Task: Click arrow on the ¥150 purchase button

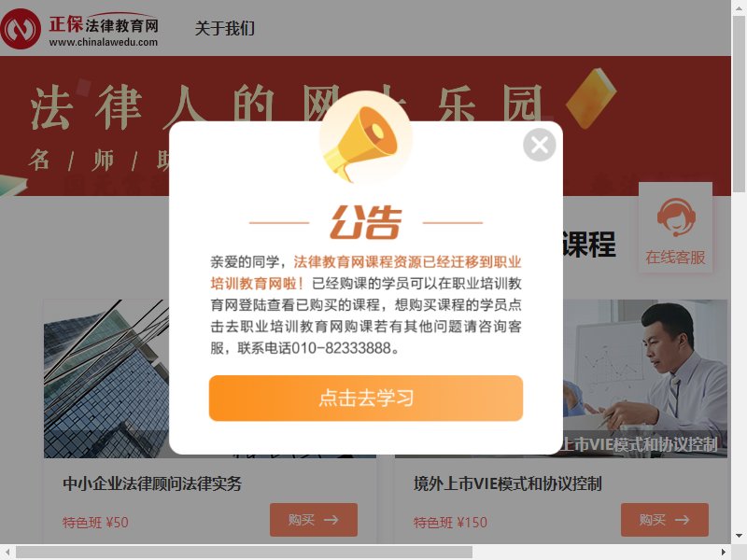Action: click(x=683, y=520)
